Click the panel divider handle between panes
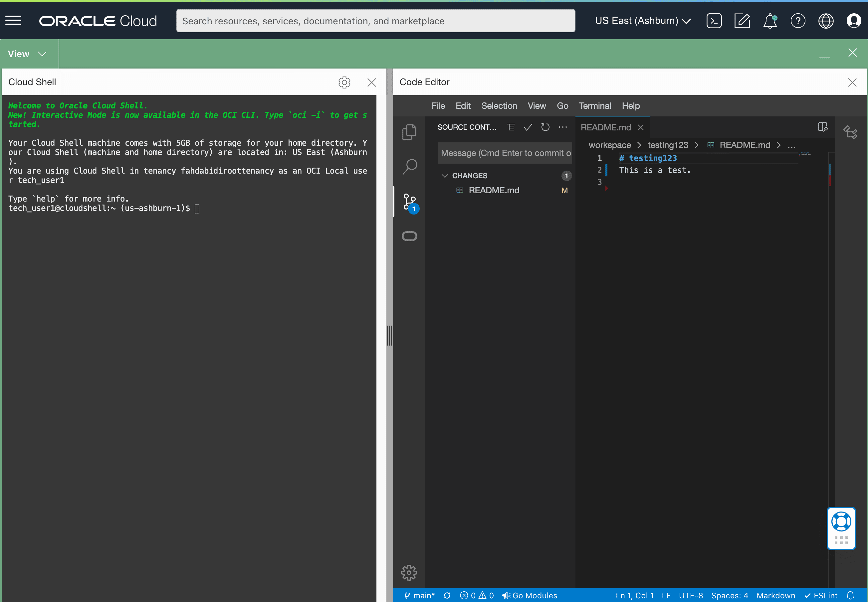 [389, 335]
